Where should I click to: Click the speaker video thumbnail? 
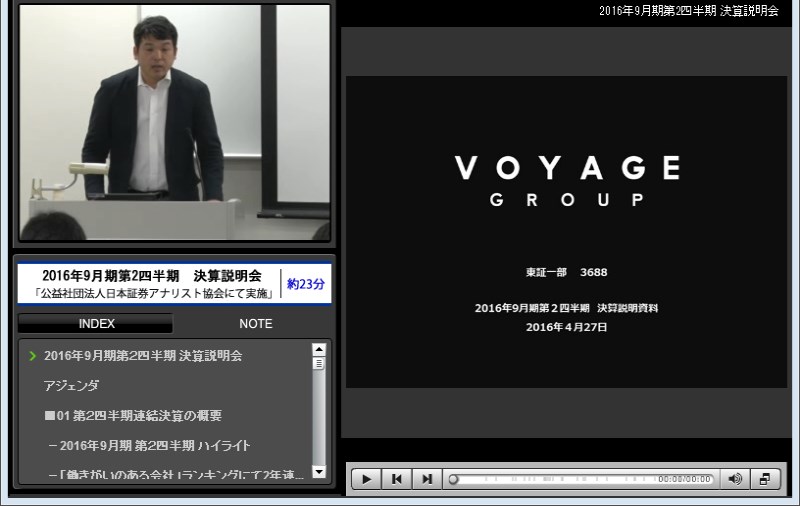click(174, 122)
